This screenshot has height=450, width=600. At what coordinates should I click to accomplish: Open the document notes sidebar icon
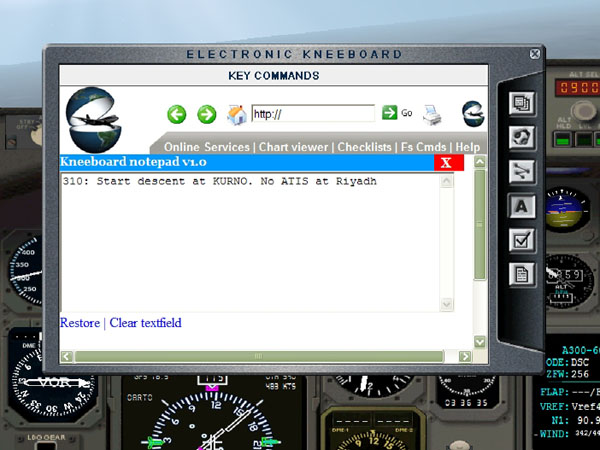[522, 274]
